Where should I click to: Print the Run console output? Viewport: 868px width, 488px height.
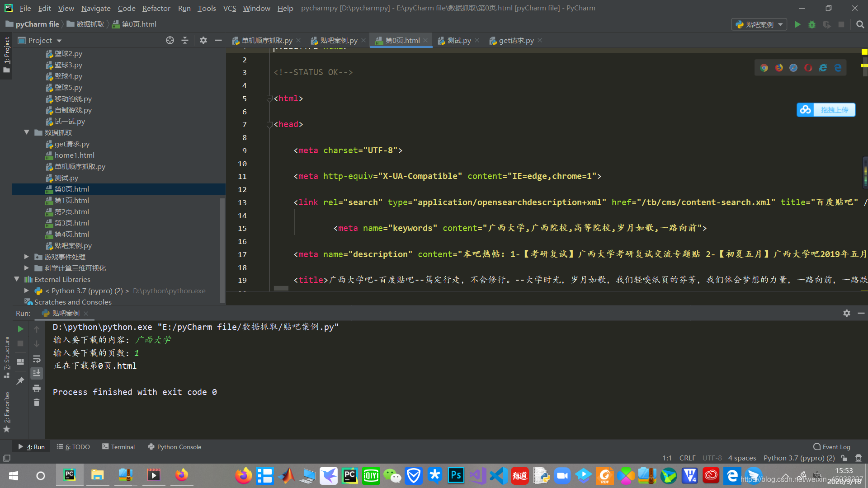point(37,388)
